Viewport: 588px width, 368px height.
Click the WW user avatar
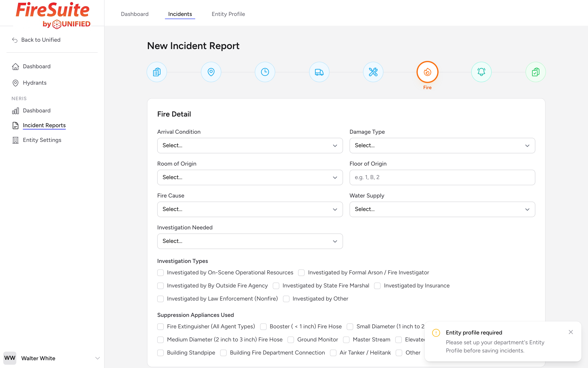[x=10, y=358]
